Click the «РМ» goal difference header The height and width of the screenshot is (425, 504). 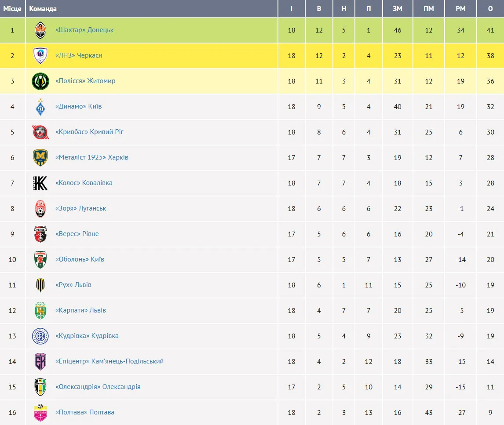point(460,9)
